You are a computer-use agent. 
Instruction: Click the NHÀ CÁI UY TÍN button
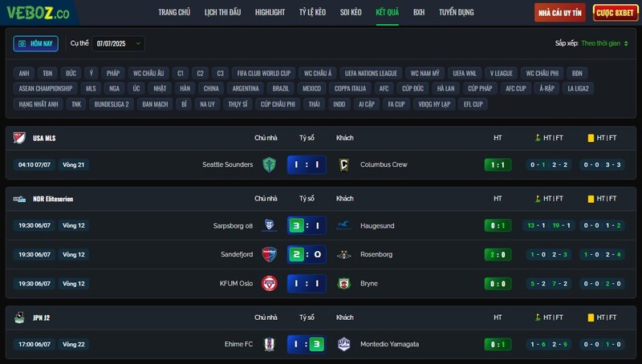[559, 13]
